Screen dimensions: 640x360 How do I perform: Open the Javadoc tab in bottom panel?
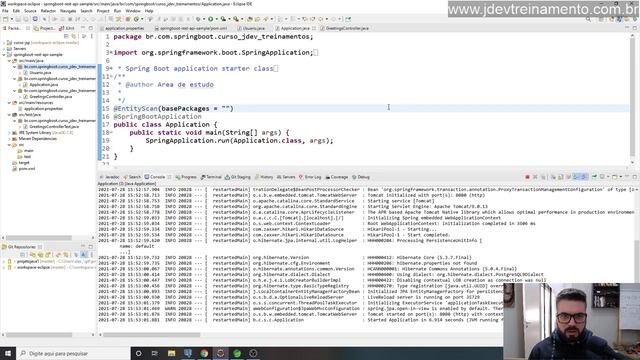click(x=110, y=177)
